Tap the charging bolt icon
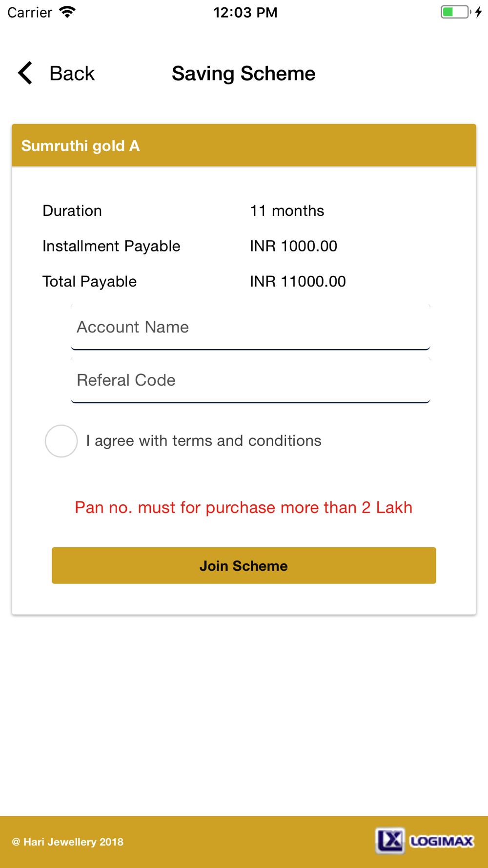 [x=479, y=12]
